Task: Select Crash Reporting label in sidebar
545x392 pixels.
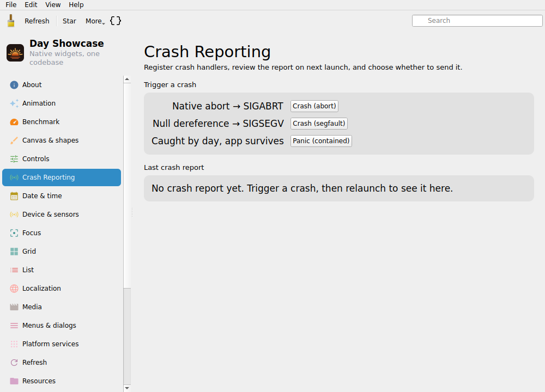Action: pyautogui.click(x=49, y=177)
